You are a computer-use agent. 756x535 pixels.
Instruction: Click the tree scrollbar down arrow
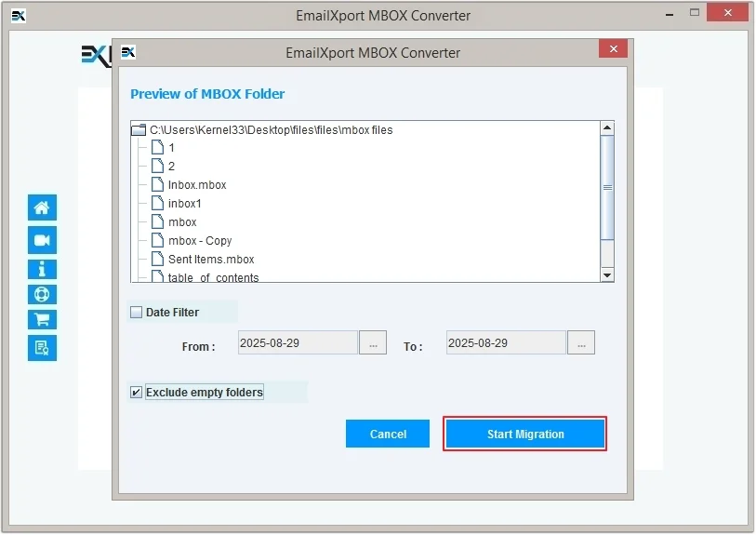(607, 275)
